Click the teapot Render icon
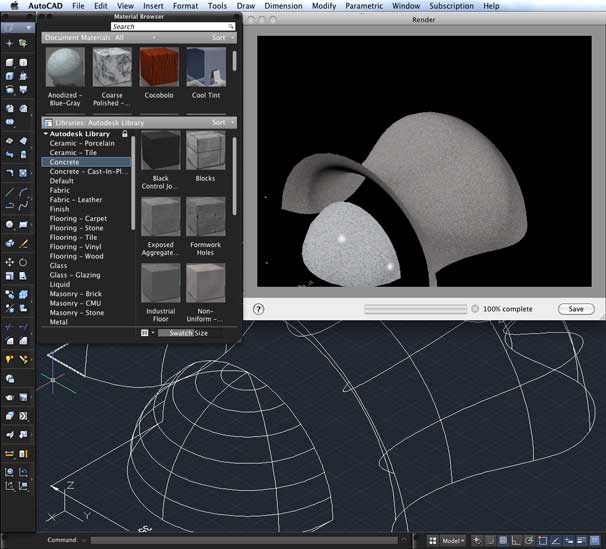 pos(10,397)
